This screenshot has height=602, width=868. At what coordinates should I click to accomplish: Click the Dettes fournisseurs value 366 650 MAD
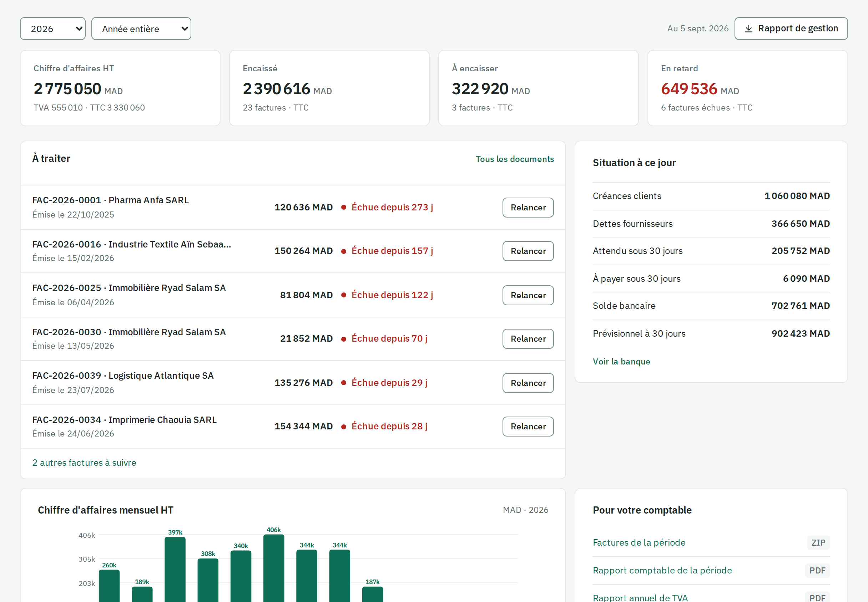pos(801,224)
